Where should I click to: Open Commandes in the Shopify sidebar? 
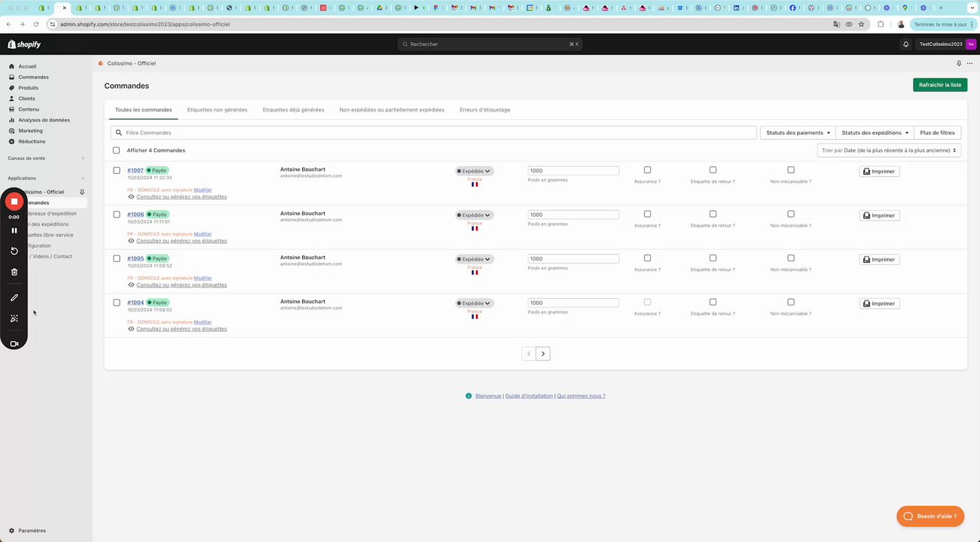pos(33,77)
